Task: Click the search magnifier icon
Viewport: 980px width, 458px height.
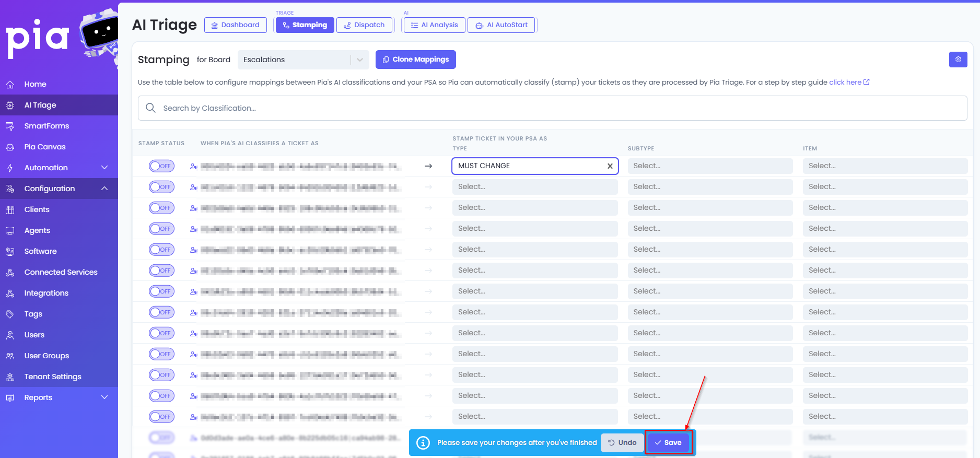Action: tap(150, 108)
